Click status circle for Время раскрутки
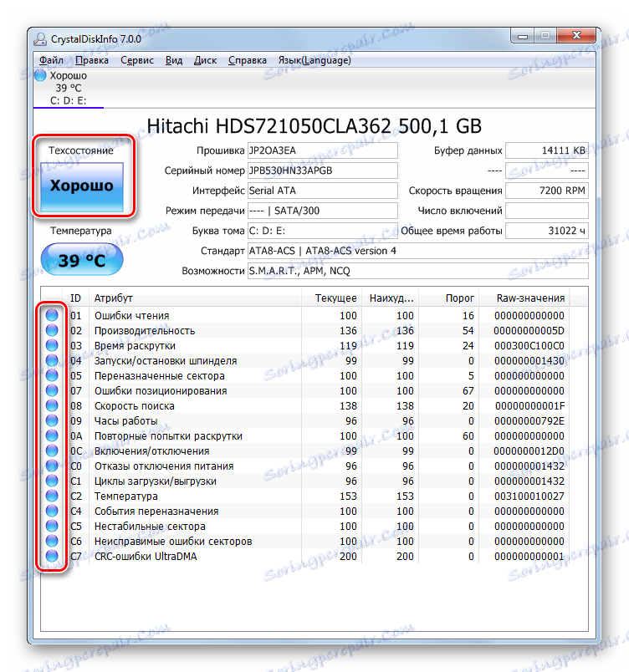The width and height of the screenshot is (629, 672). click(52, 345)
